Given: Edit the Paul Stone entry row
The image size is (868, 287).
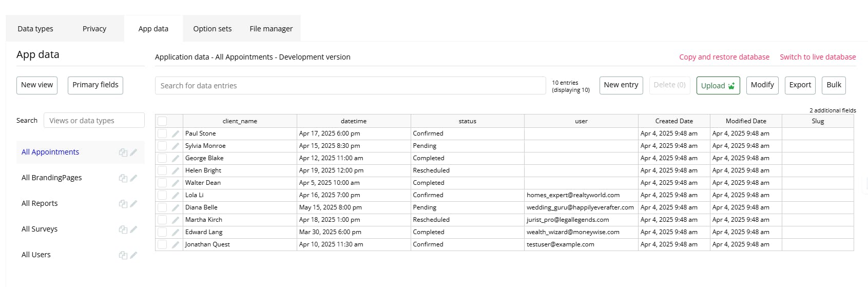Looking at the screenshot, I should 176,134.
